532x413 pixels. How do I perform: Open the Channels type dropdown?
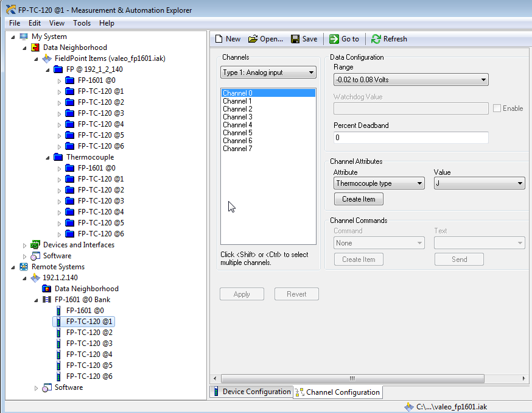(268, 72)
